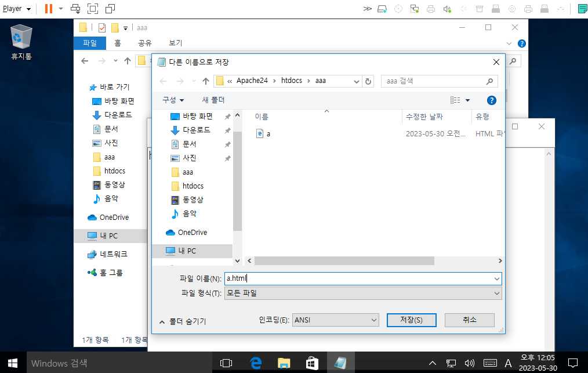Open the Windows Store from the taskbar
588x373 pixels.
coord(312,363)
